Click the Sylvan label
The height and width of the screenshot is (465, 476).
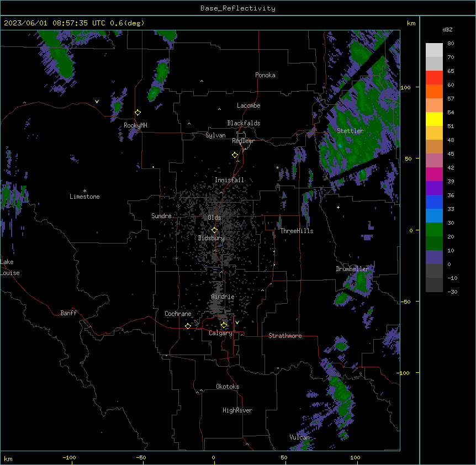click(x=215, y=135)
